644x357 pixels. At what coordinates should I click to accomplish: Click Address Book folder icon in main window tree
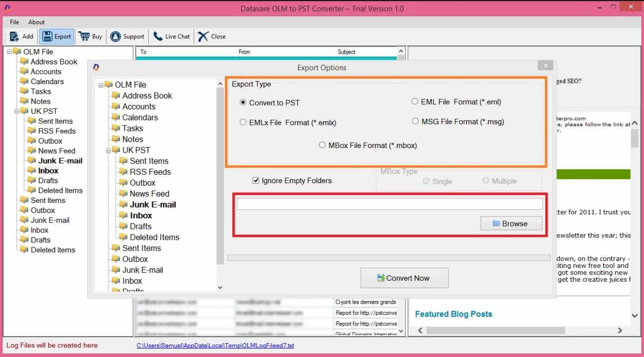[25, 62]
